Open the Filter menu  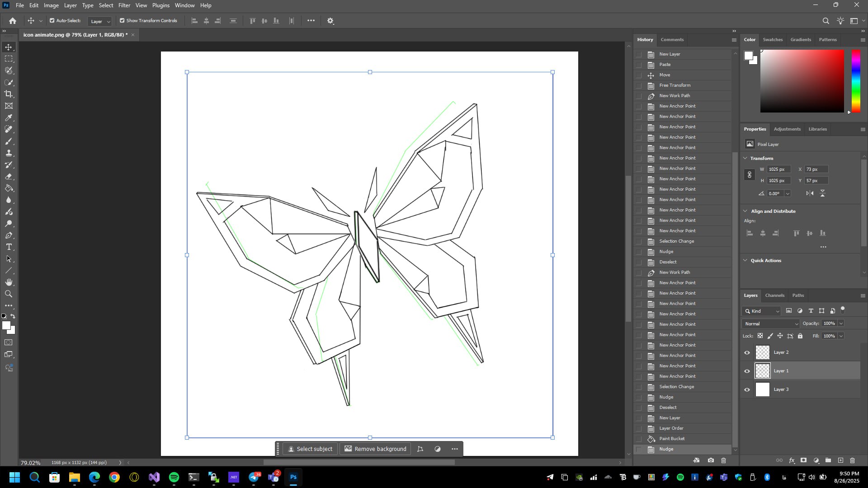pyautogui.click(x=124, y=5)
